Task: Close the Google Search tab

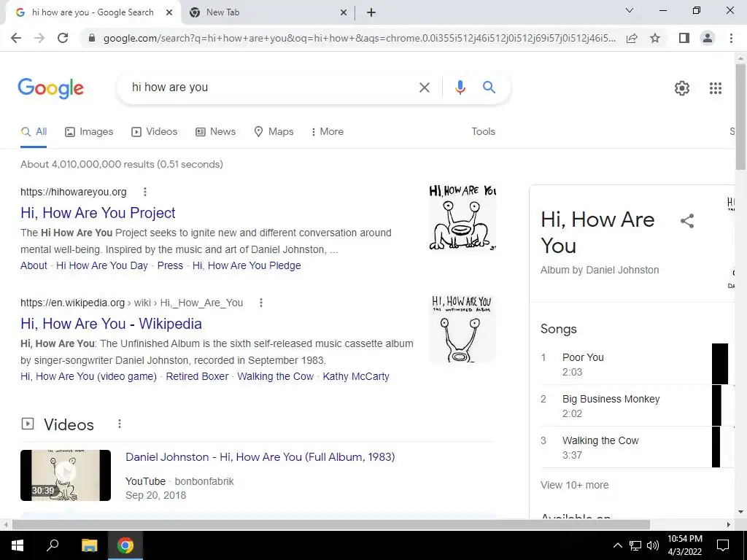Action: click(x=169, y=13)
